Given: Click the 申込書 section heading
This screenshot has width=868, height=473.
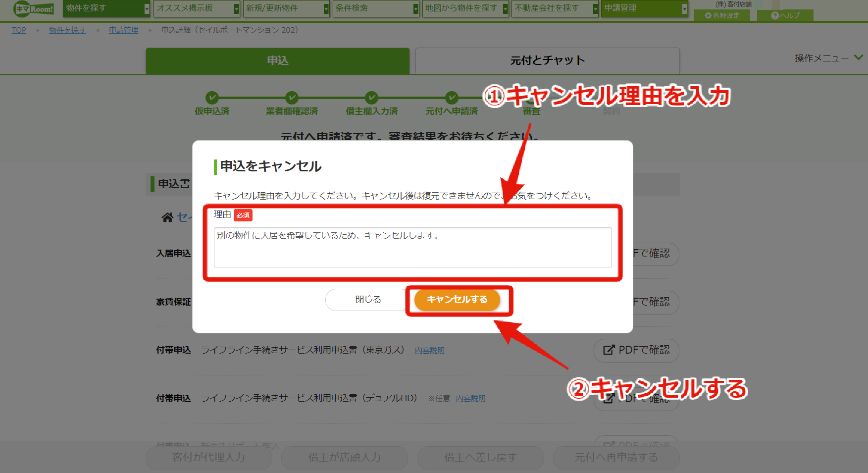Looking at the screenshot, I should (174, 184).
